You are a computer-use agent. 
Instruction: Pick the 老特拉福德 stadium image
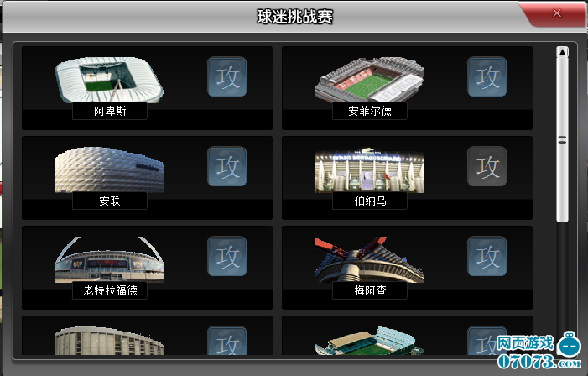pyautogui.click(x=109, y=259)
